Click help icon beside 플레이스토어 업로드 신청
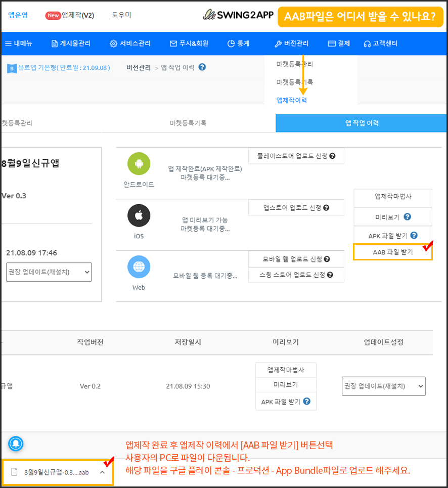This screenshot has height=488, width=448. (x=332, y=156)
